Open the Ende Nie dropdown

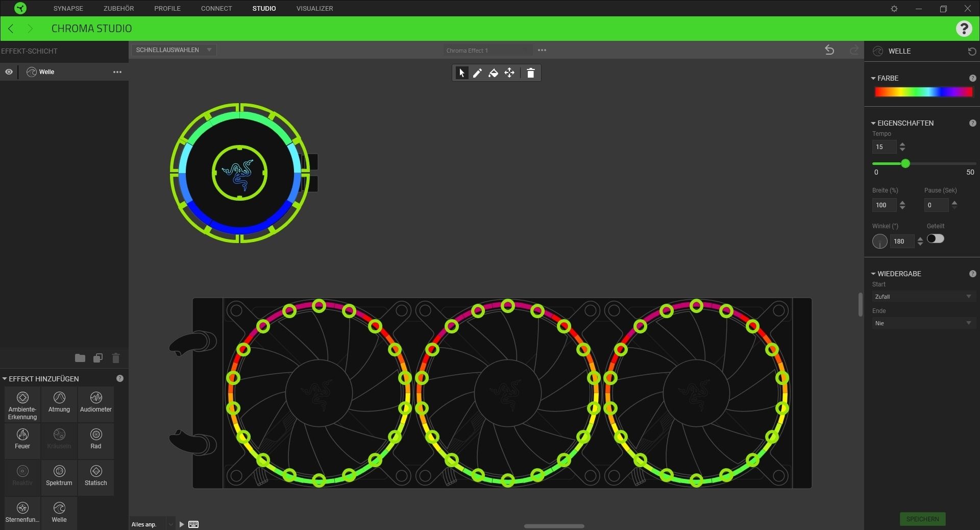[x=923, y=323]
